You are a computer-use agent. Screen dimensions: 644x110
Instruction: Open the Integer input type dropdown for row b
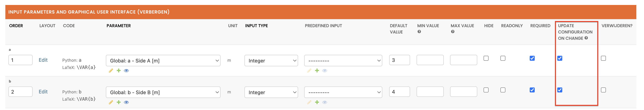click(271, 92)
